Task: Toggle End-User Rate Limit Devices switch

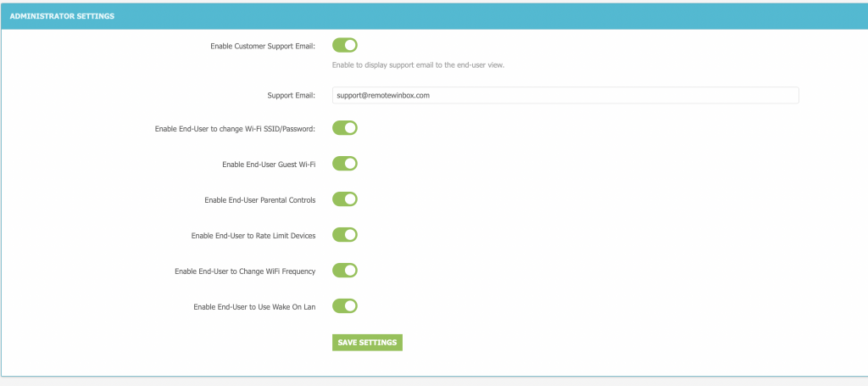Action: coord(344,235)
